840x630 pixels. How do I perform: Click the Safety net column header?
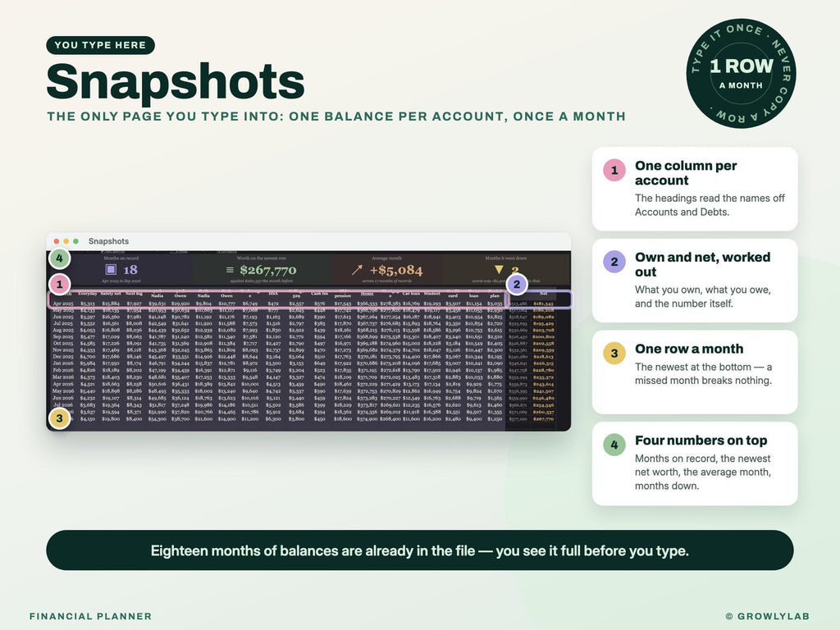tap(111, 294)
